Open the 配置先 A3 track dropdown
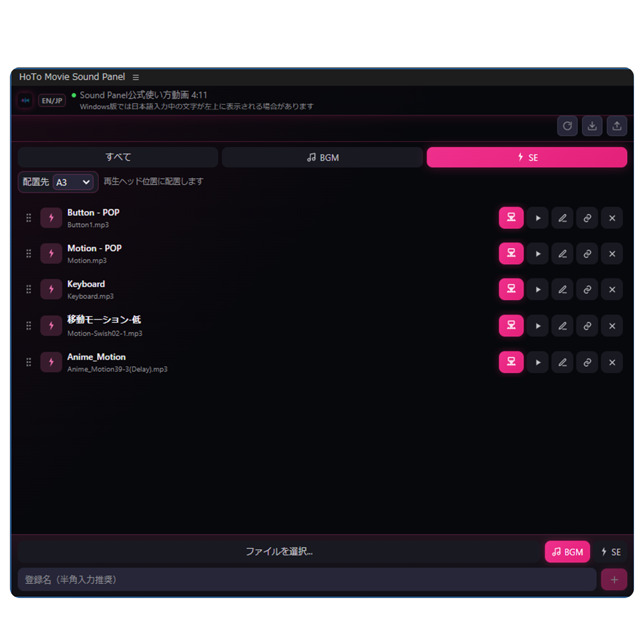This screenshot has width=644, height=644. tap(73, 182)
